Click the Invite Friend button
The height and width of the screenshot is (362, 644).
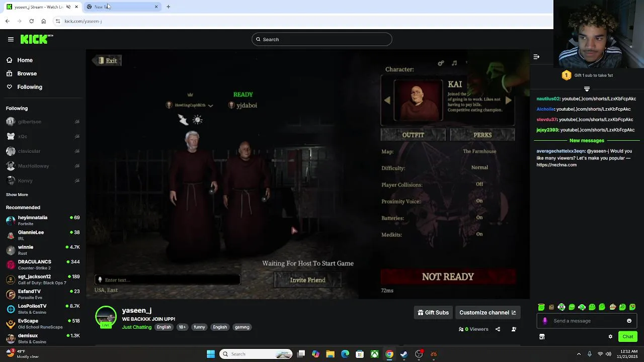pyautogui.click(x=307, y=280)
